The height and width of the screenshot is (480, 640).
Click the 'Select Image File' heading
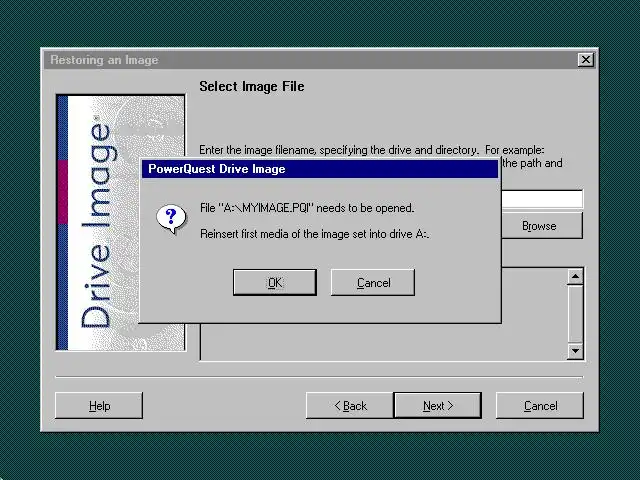(251, 87)
